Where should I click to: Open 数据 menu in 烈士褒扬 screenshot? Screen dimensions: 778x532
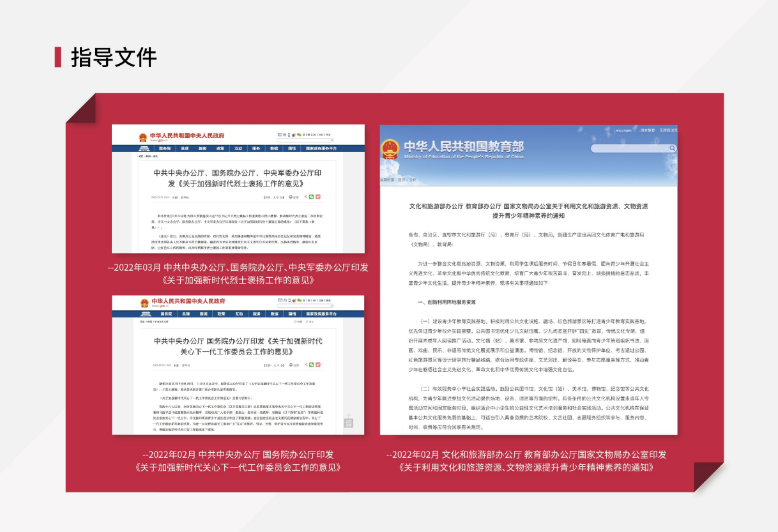(274, 148)
